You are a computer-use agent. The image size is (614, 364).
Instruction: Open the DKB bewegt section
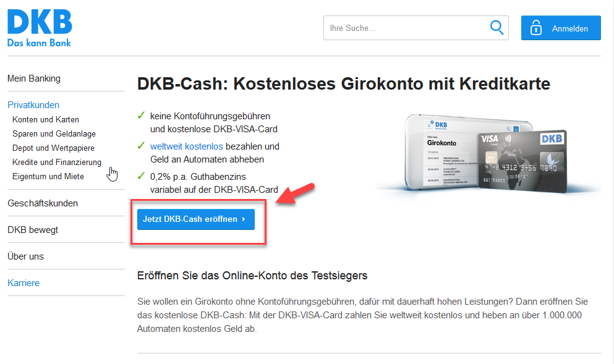pyautogui.click(x=33, y=230)
